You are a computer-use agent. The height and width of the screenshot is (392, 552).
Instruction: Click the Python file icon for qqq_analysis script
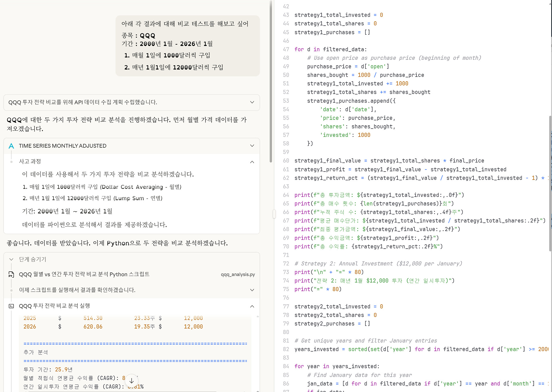click(11, 274)
